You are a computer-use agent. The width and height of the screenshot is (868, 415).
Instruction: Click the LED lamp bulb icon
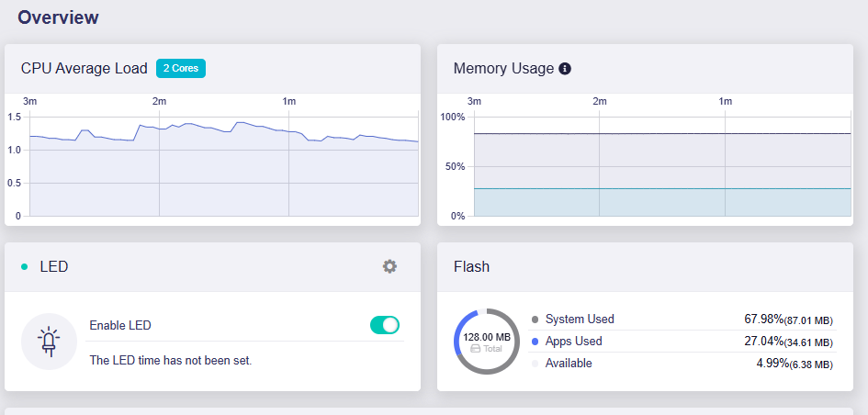point(49,341)
